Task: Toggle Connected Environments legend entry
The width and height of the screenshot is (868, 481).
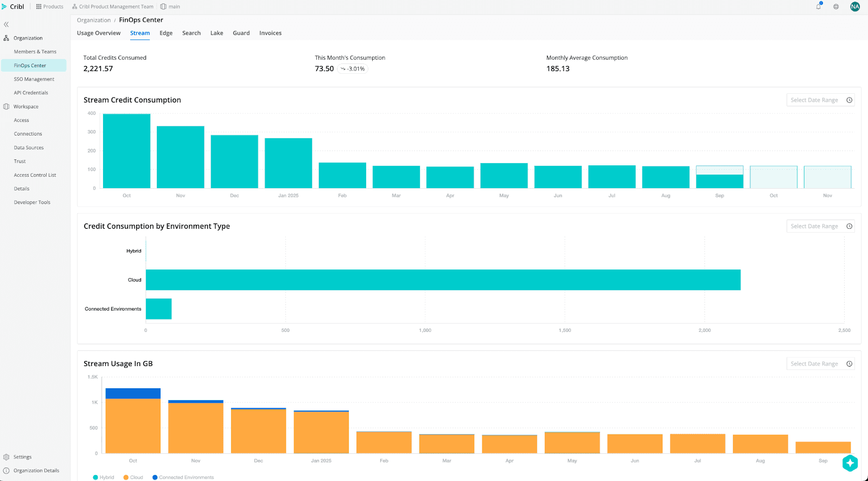Action: coord(183,477)
